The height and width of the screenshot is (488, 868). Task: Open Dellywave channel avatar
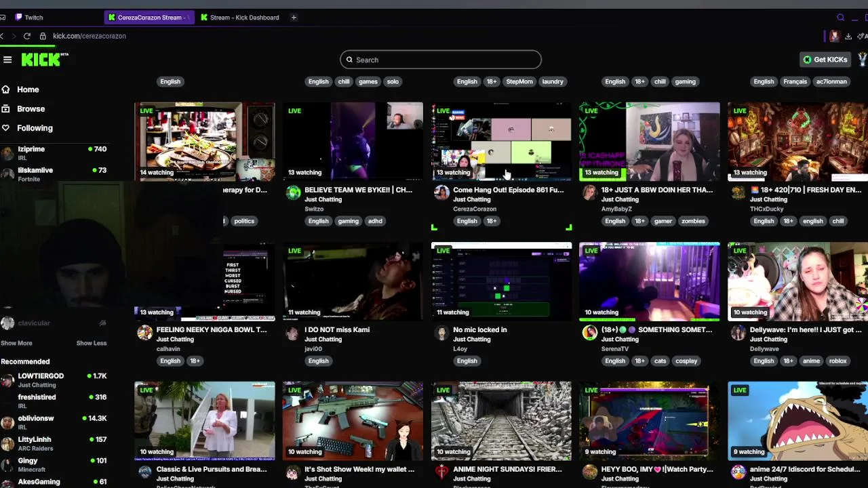tap(738, 333)
